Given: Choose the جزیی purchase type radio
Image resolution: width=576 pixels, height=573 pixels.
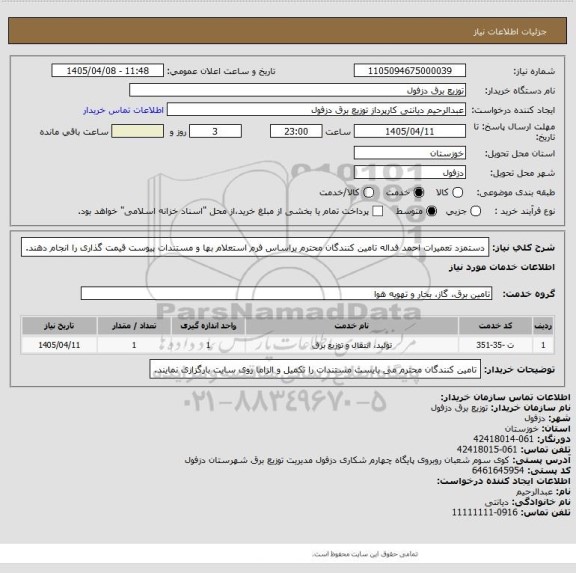Looking at the screenshot, I should (475, 211).
